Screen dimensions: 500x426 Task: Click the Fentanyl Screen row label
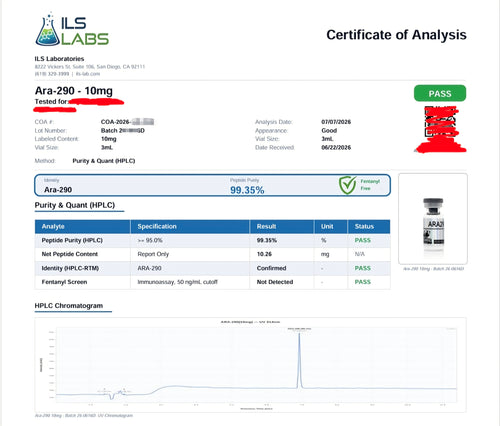[x=64, y=282]
